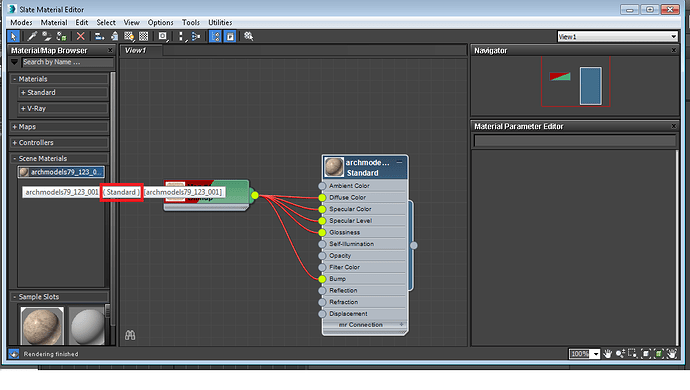Click the Ambient Color input socket
Screen dimensions: 690x390
pos(322,186)
